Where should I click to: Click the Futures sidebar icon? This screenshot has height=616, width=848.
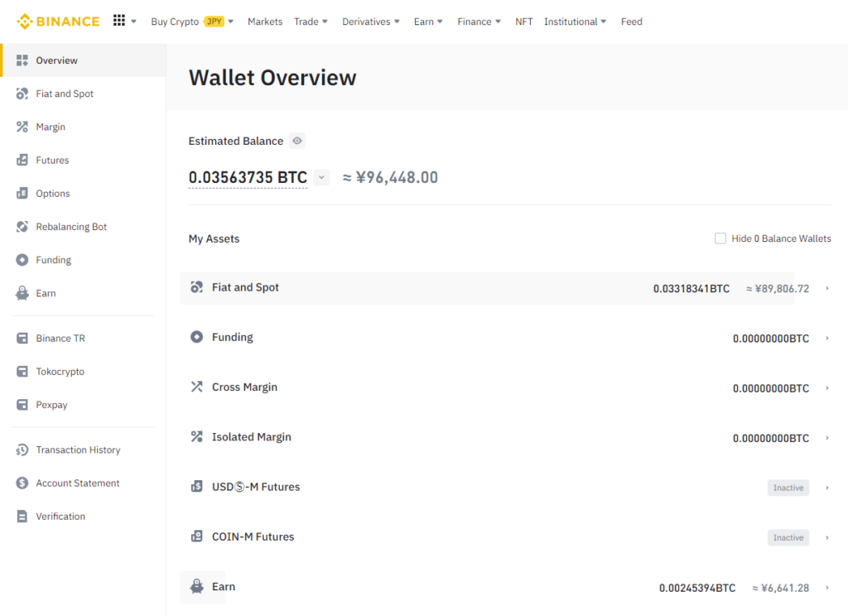point(22,161)
